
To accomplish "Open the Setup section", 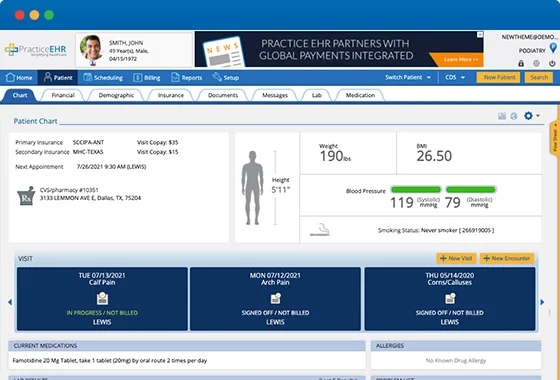I will (225, 78).
